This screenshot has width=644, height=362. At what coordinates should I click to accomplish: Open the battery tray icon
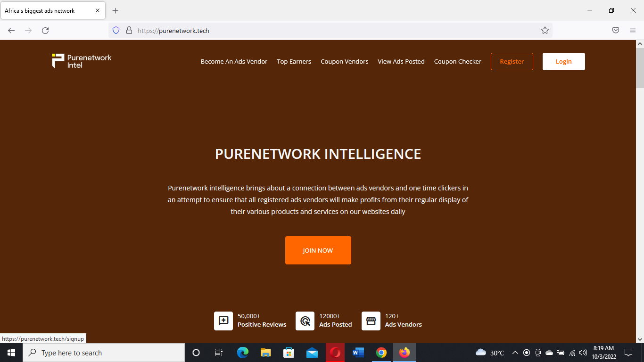coord(561,353)
